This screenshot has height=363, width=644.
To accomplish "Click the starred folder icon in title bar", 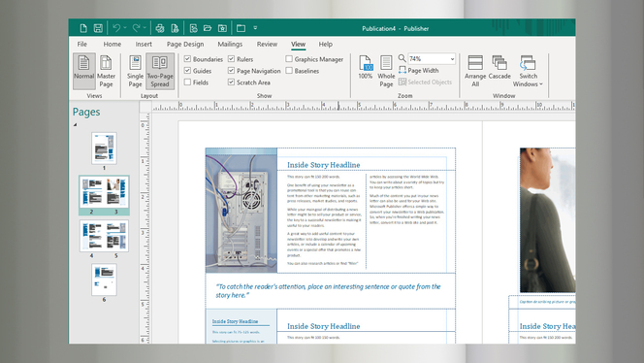I will click(x=222, y=28).
